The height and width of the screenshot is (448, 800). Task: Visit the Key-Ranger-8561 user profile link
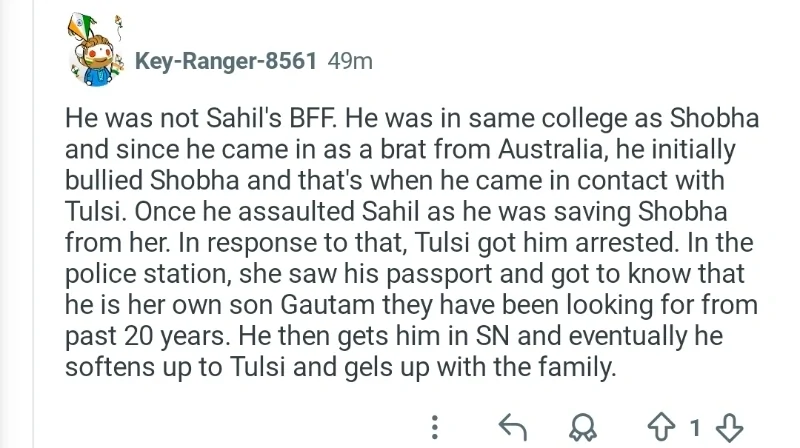click(226, 61)
